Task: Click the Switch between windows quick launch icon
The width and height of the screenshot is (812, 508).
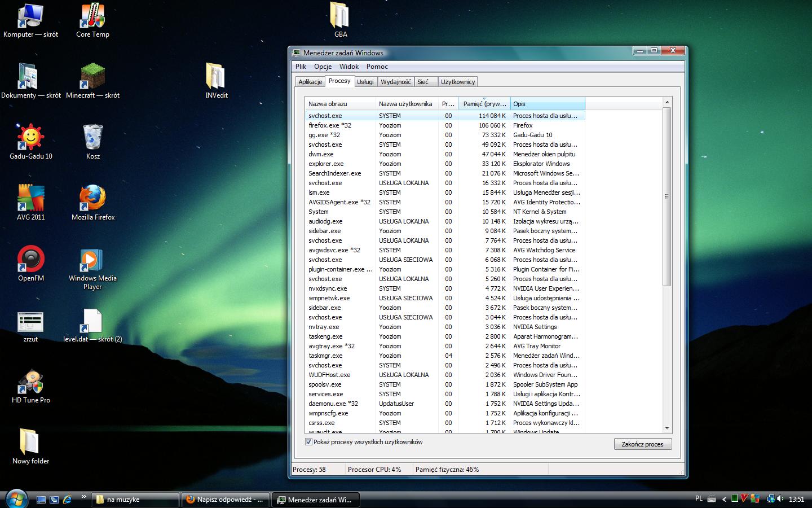Action: (x=54, y=500)
